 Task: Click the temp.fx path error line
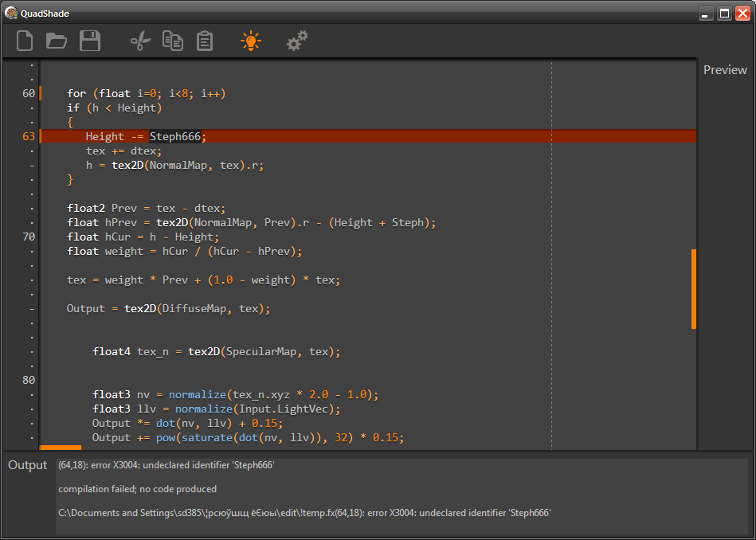[304, 513]
